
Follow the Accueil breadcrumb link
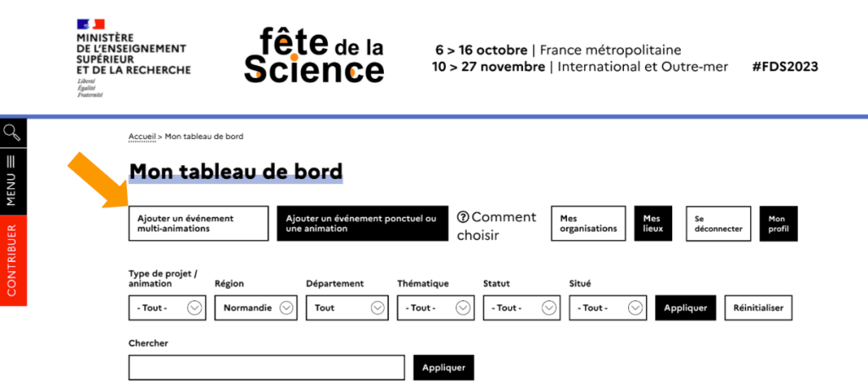click(x=142, y=136)
